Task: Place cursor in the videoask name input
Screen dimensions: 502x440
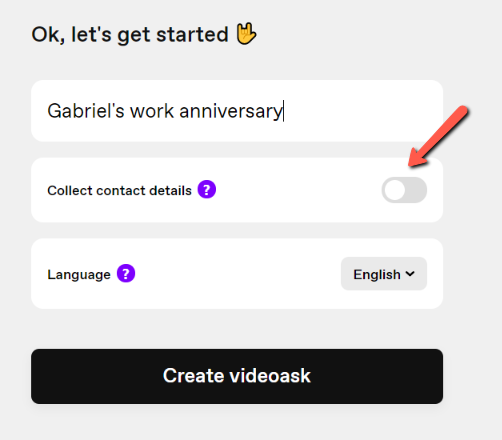Action: coord(237,111)
